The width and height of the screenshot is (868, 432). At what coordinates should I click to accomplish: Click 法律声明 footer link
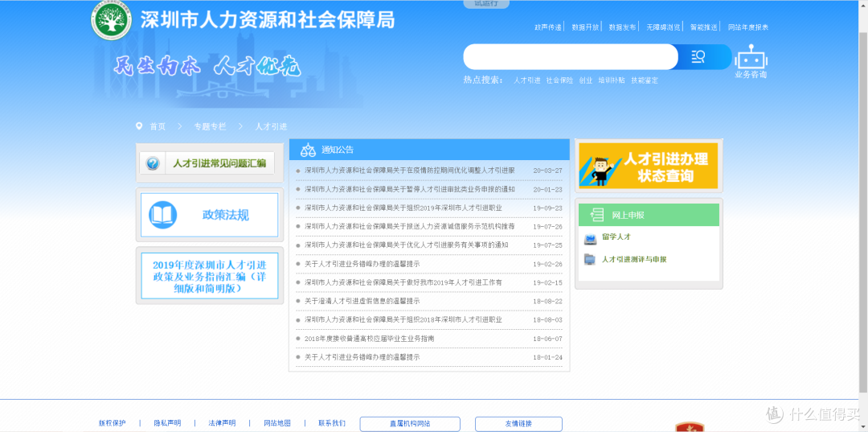click(222, 423)
